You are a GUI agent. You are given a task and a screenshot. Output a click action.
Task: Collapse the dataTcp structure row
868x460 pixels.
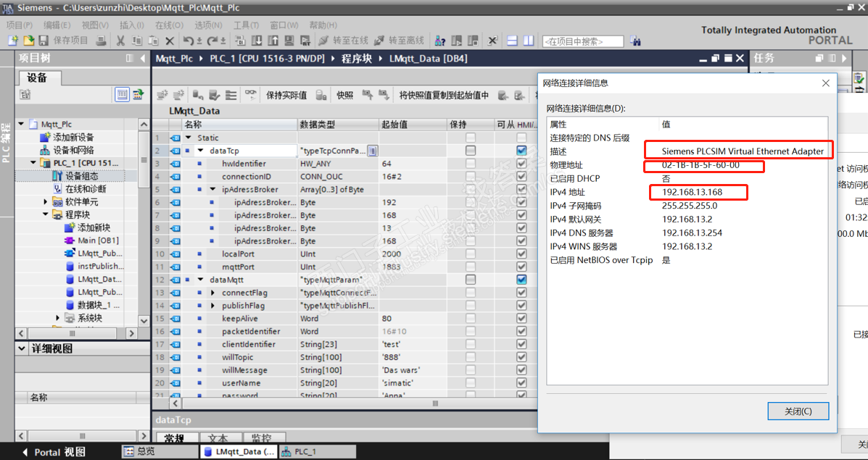[x=201, y=151]
